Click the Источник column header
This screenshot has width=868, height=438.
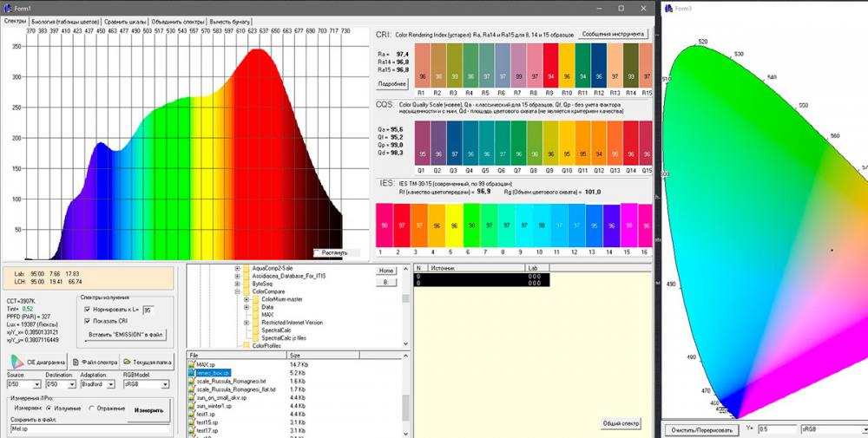(477, 268)
